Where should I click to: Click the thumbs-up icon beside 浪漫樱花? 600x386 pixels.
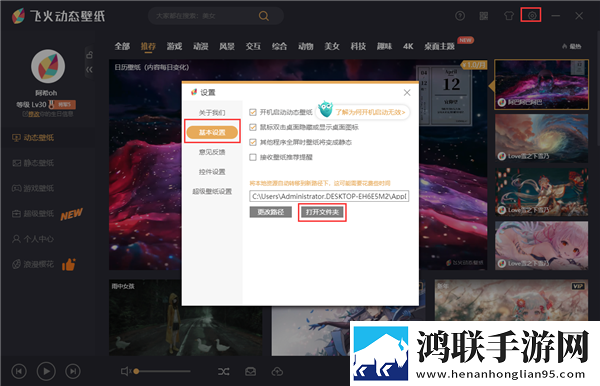point(69,264)
